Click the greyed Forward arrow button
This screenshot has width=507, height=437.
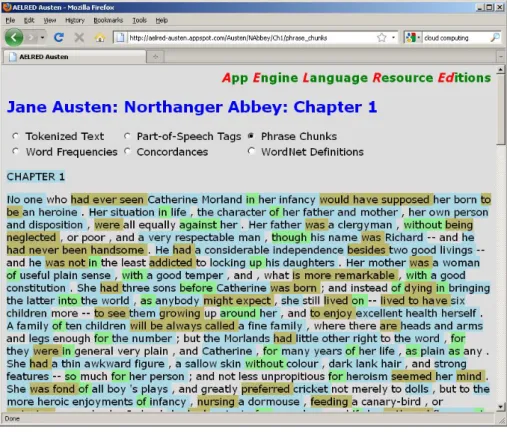click(32, 37)
